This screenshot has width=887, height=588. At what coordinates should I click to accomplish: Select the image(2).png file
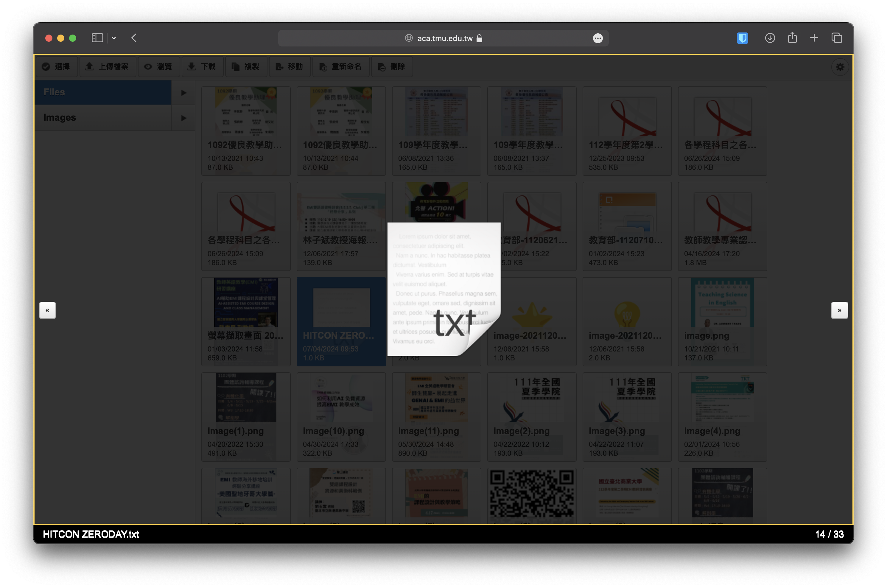pos(532,417)
